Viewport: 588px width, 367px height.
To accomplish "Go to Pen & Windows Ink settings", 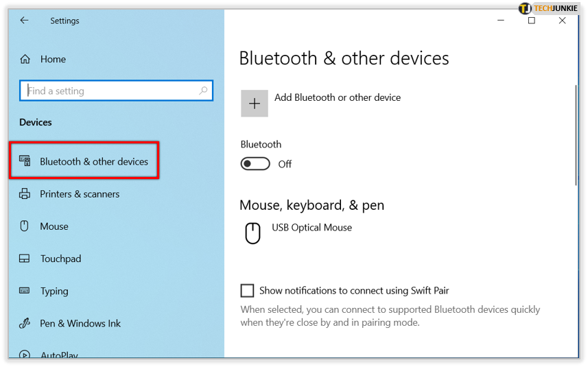I will pos(80,324).
